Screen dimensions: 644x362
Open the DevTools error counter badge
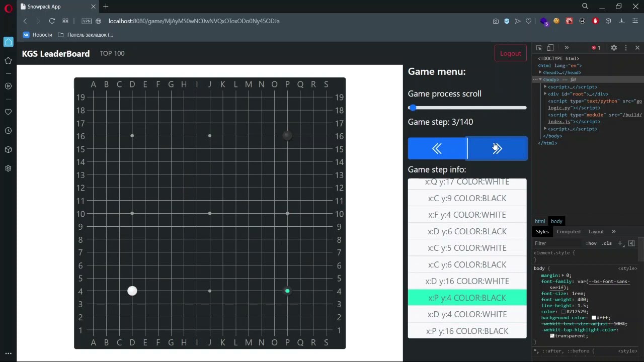pyautogui.click(x=596, y=48)
